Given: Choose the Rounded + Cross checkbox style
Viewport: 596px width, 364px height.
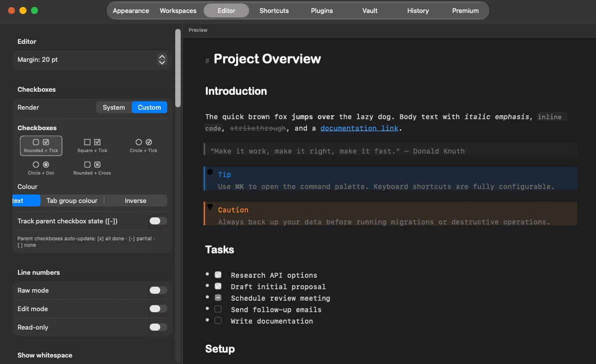Looking at the screenshot, I should (x=92, y=168).
